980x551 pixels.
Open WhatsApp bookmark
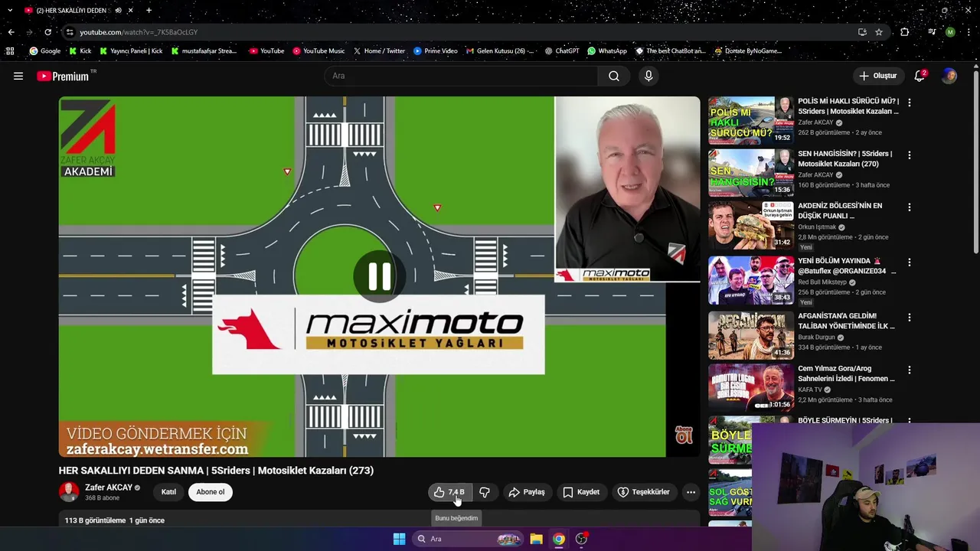pyautogui.click(x=607, y=51)
